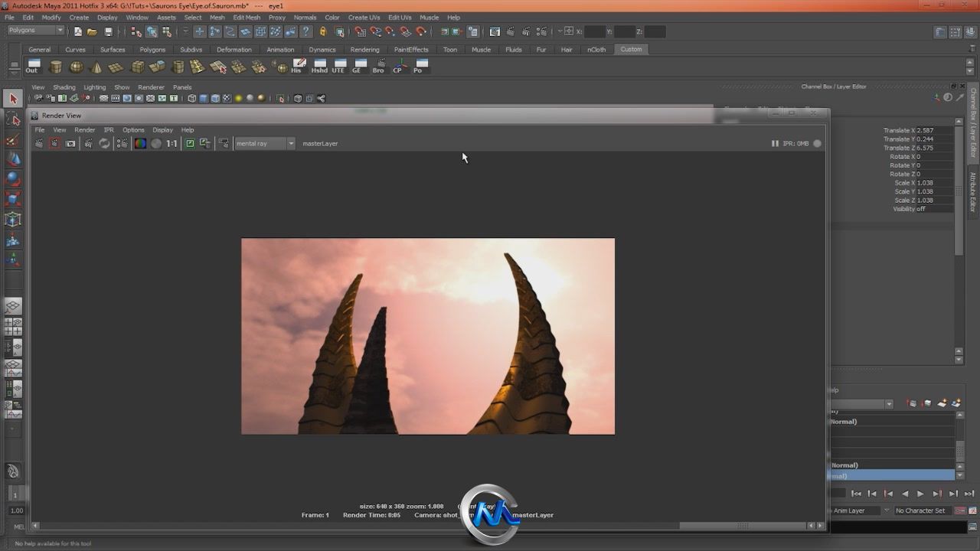The width and height of the screenshot is (980, 551).
Task: Click Open scene folder icon
Action: (92, 31)
